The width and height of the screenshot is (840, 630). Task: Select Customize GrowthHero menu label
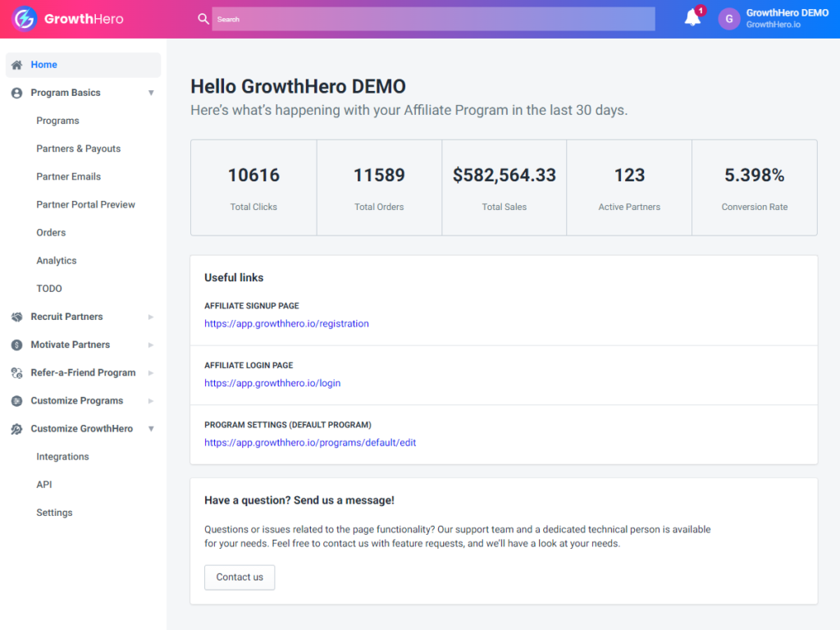[81, 428]
